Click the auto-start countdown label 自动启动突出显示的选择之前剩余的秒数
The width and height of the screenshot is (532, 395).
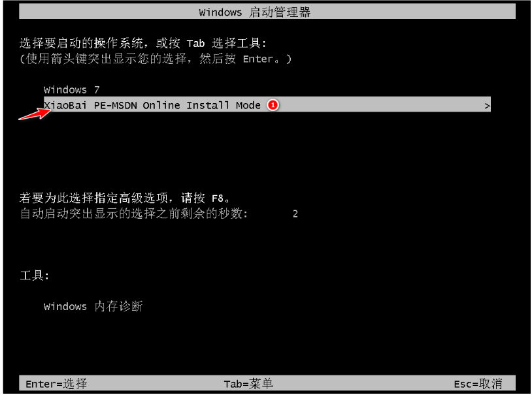(x=134, y=213)
